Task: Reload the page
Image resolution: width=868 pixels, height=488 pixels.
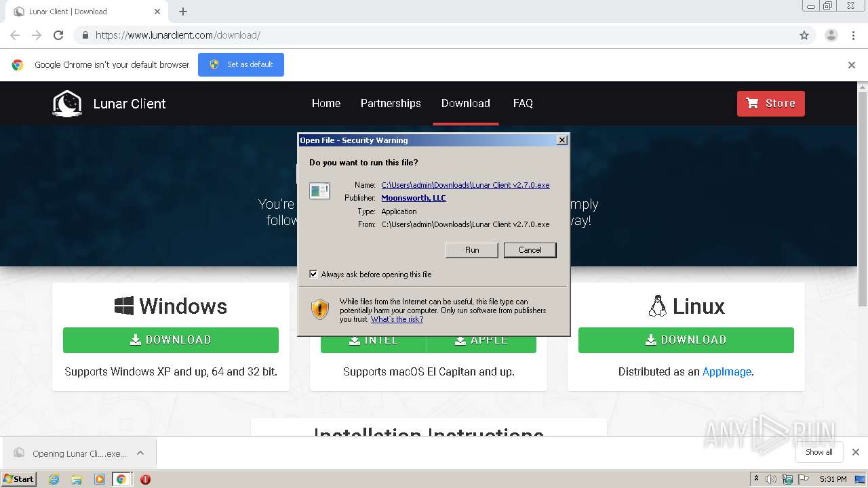Action: (x=58, y=35)
